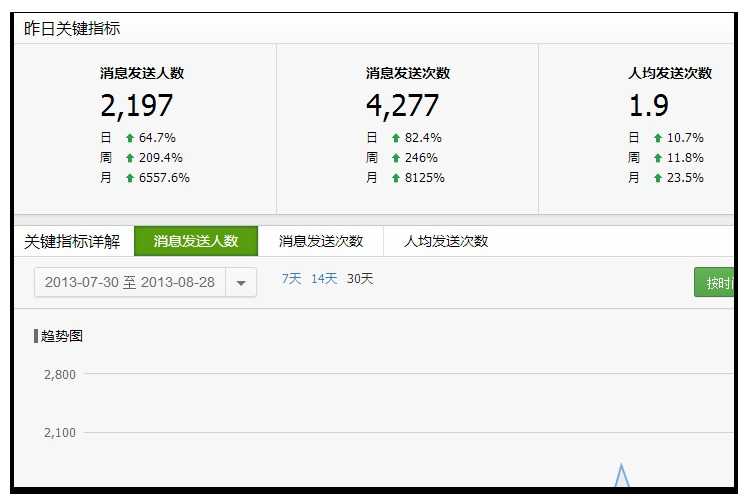750x500 pixels.
Task: Click the peak on the trend chart line
Action: click(x=622, y=468)
